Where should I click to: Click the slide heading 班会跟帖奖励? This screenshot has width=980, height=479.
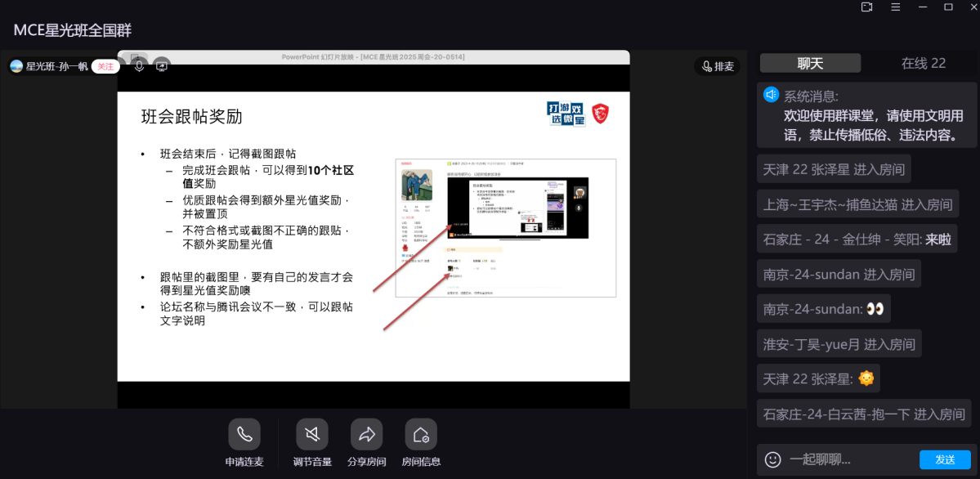191,116
